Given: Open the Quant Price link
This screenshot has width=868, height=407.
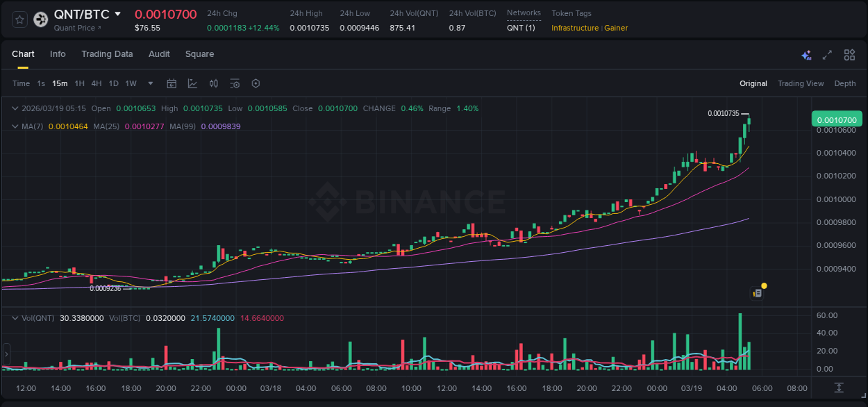Looking at the screenshot, I should point(77,28).
